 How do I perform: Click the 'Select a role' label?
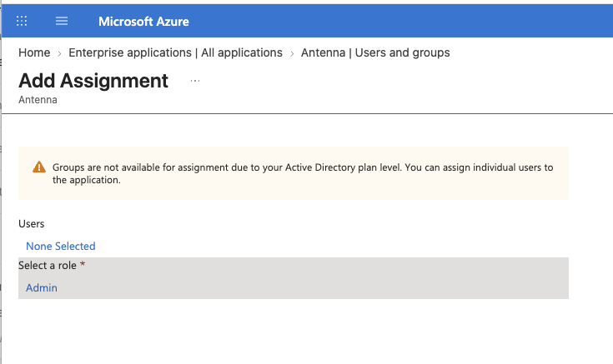coord(48,266)
